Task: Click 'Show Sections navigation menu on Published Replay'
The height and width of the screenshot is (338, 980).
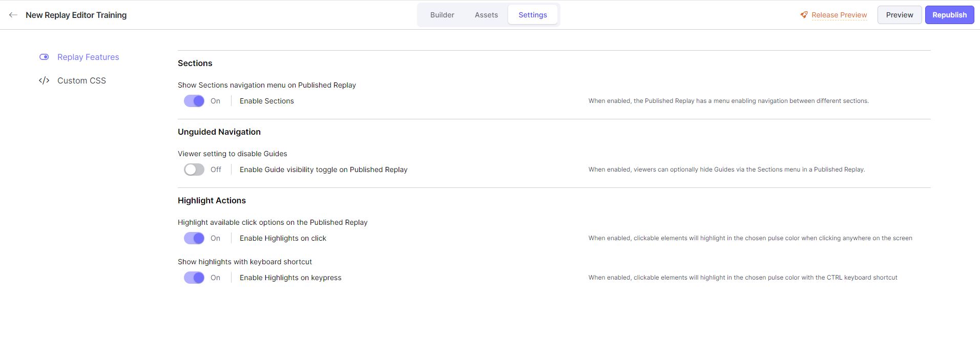Action: click(267, 85)
